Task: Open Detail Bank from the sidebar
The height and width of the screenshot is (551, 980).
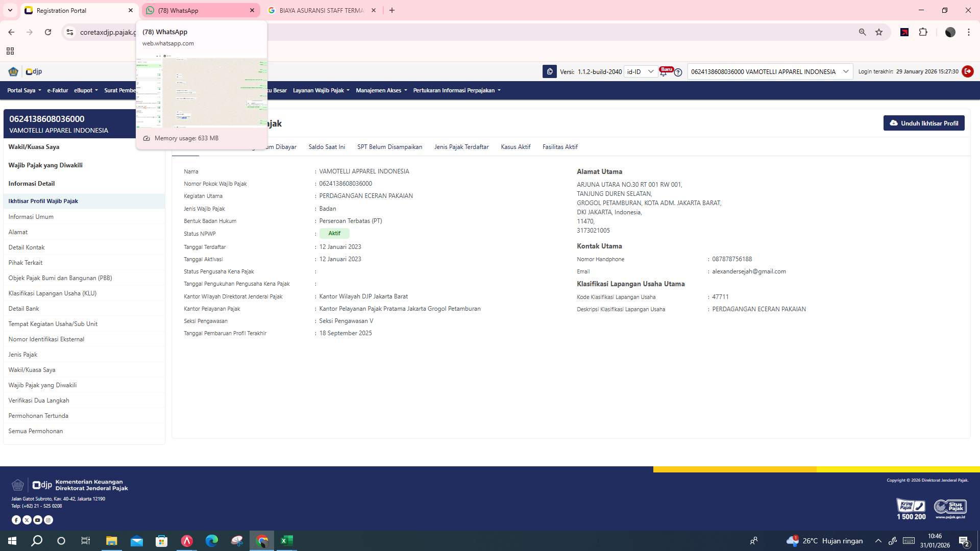Action: pos(24,309)
